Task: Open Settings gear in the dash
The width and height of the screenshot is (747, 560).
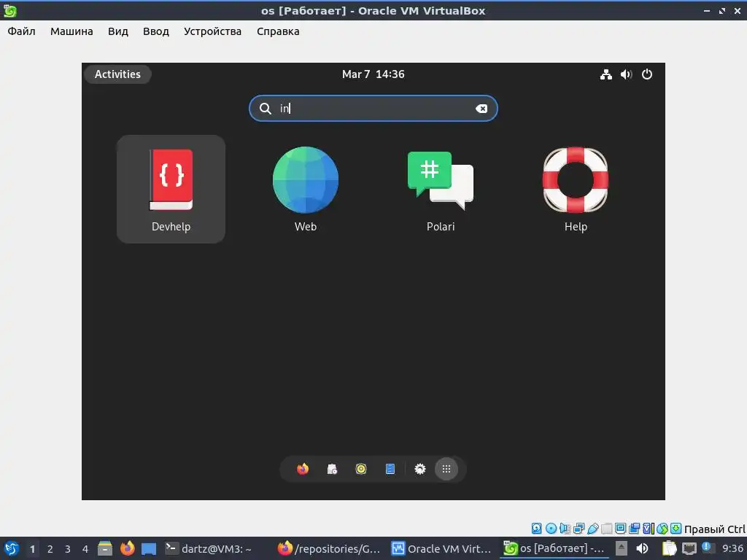Action: click(x=419, y=469)
